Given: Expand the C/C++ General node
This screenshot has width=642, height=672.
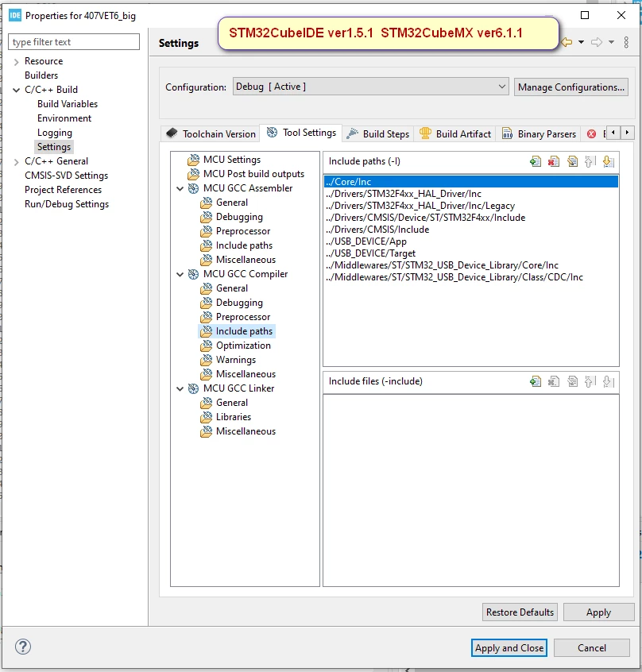Looking at the screenshot, I should (x=16, y=161).
